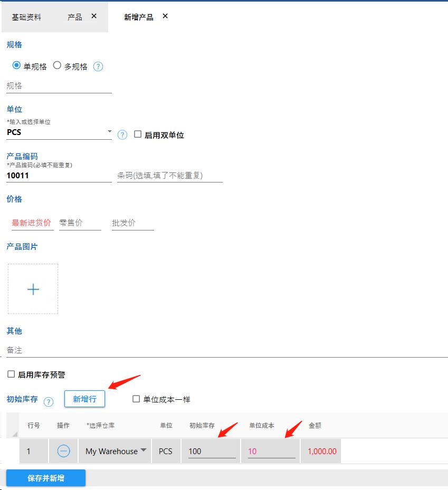Click the 保存并新增 button

coord(46,478)
